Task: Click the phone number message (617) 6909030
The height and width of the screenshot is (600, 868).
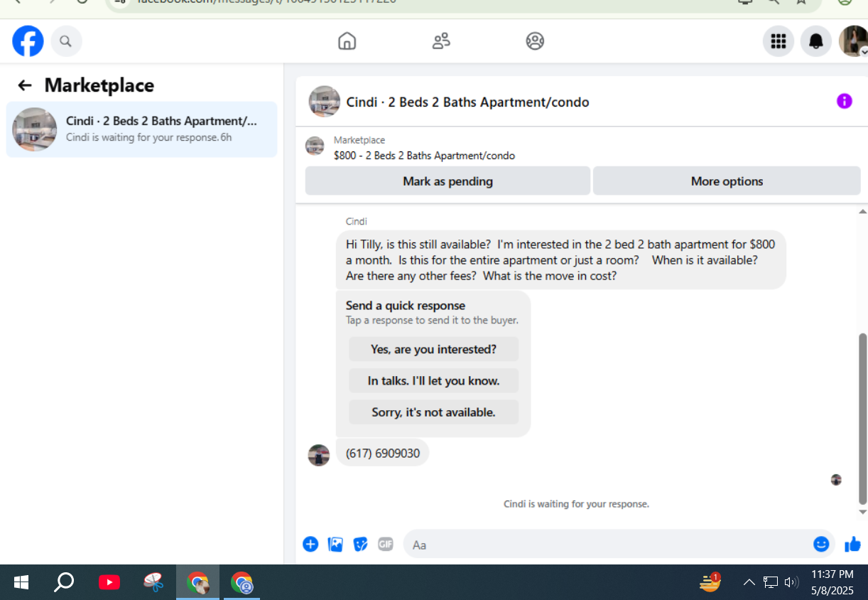Action: 383,454
